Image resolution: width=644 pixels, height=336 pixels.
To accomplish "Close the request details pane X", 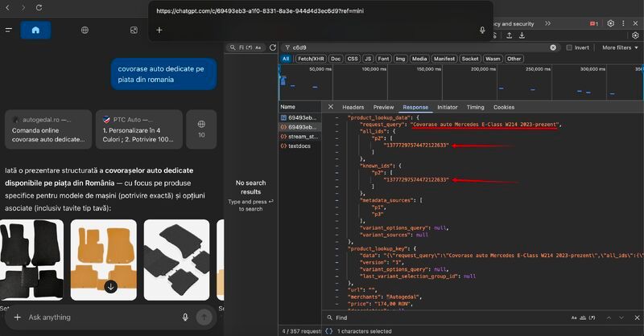I will [x=331, y=107].
